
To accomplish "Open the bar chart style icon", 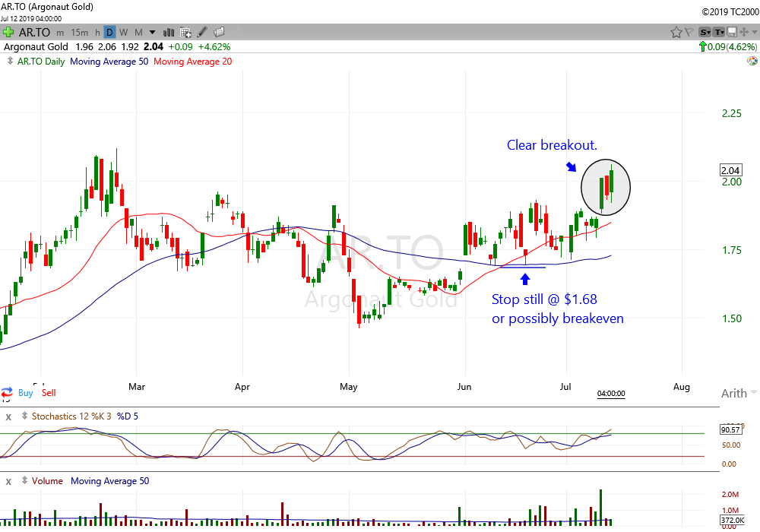I will click(x=169, y=33).
